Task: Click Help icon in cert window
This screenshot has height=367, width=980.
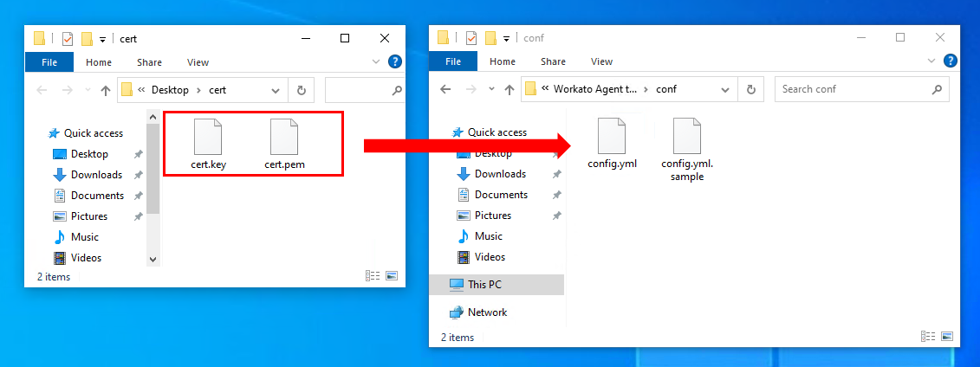Action: (395, 61)
